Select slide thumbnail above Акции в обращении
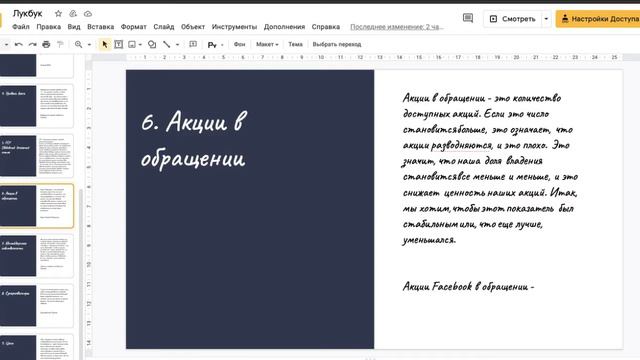 click(37, 156)
